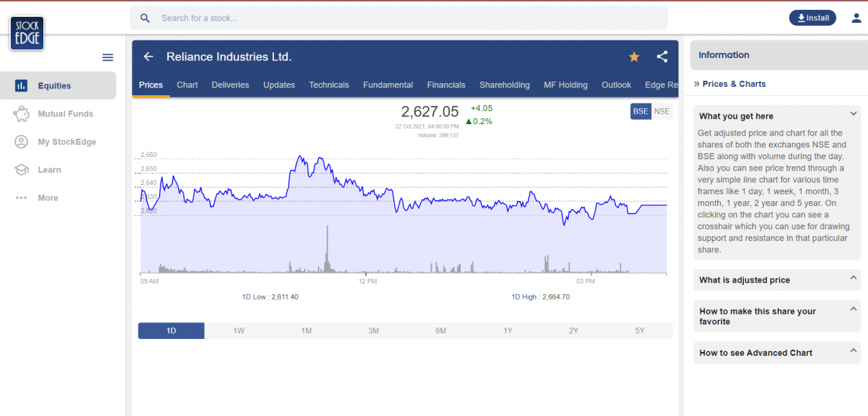Select the 1M time frame
This screenshot has height=416, width=868.
(x=306, y=331)
